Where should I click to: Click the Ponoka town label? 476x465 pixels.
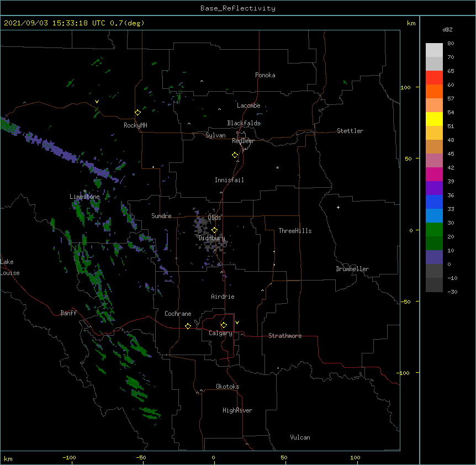[265, 75]
